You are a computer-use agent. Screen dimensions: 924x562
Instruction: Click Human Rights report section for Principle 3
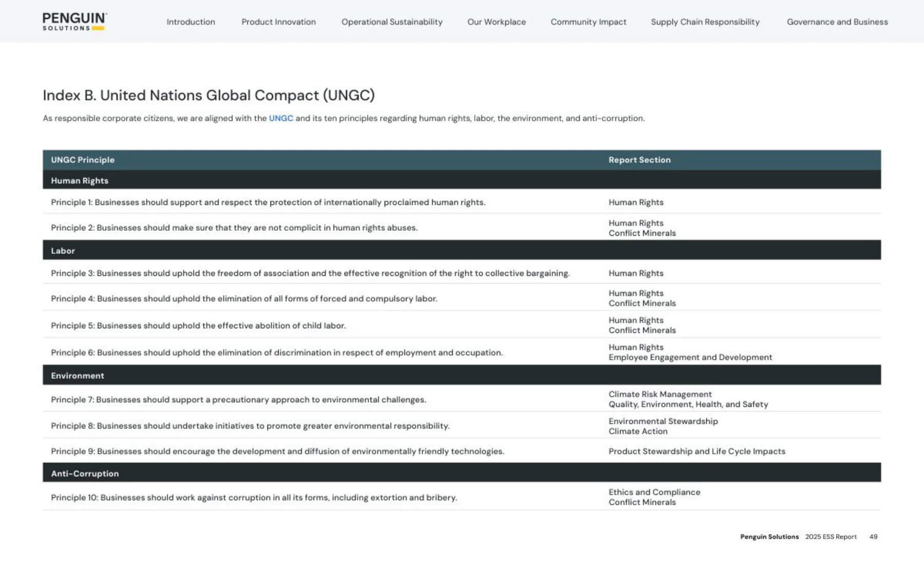(x=636, y=273)
